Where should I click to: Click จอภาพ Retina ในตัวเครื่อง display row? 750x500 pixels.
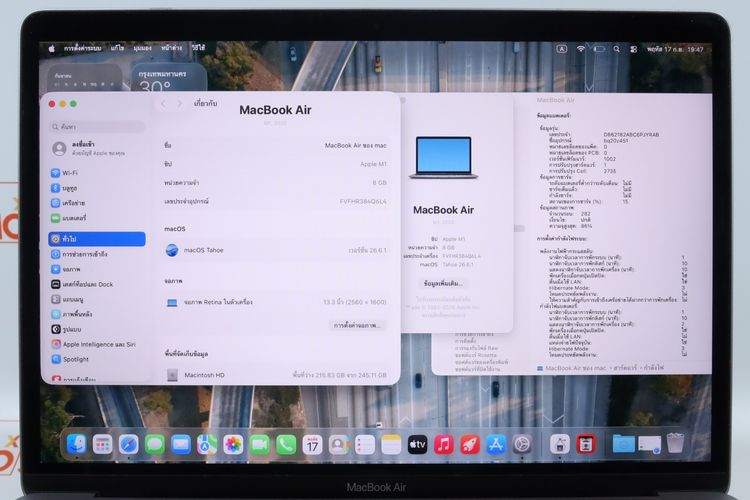pos(276,302)
